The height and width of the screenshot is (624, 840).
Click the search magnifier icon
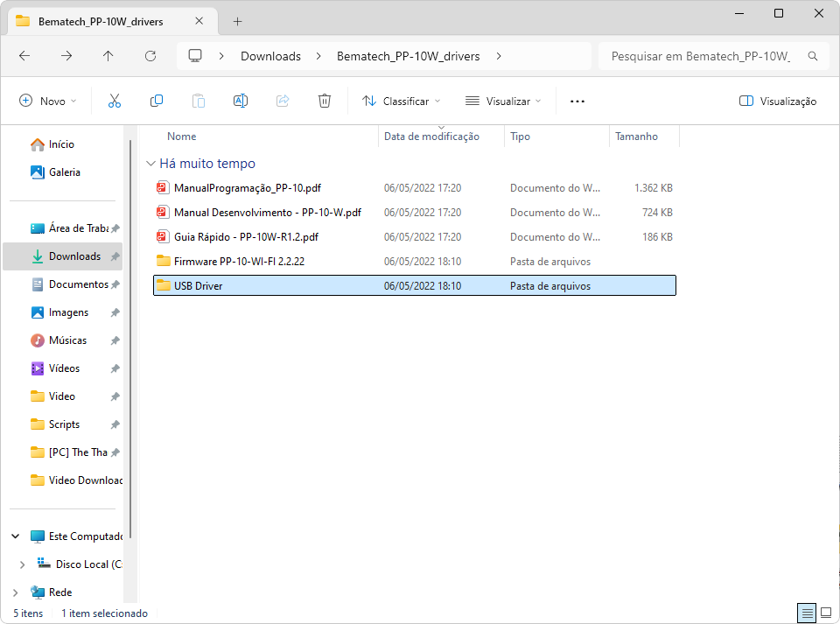click(x=813, y=56)
